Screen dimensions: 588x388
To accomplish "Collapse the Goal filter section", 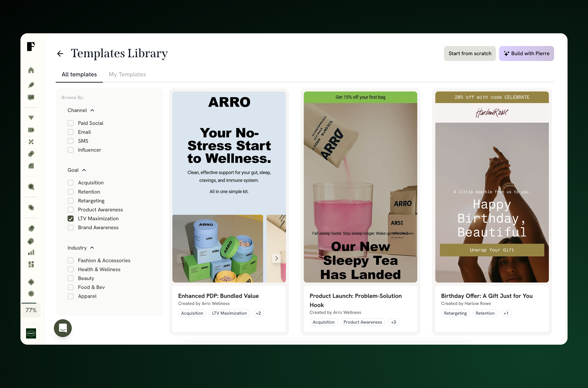I will point(77,170).
